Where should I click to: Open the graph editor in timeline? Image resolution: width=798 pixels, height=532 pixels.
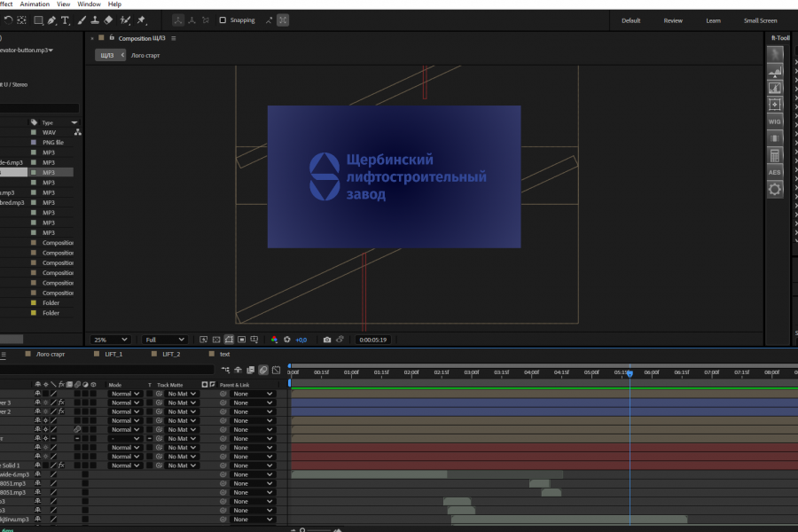[x=277, y=370]
